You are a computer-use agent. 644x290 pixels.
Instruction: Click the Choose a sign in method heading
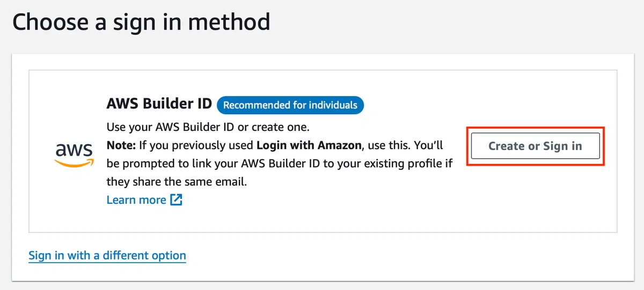pyautogui.click(x=141, y=22)
